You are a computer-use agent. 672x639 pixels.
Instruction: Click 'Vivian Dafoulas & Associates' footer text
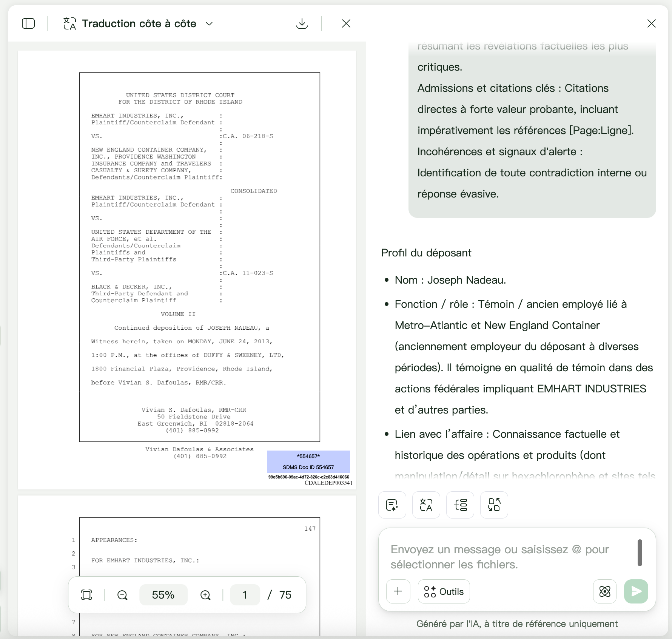point(199,449)
